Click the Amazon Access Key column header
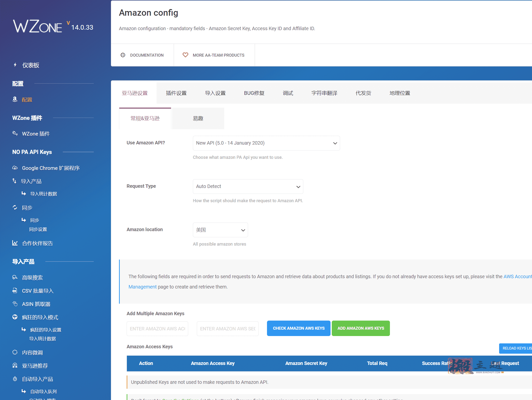The height and width of the screenshot is (400, 532). tap(213, 363)
